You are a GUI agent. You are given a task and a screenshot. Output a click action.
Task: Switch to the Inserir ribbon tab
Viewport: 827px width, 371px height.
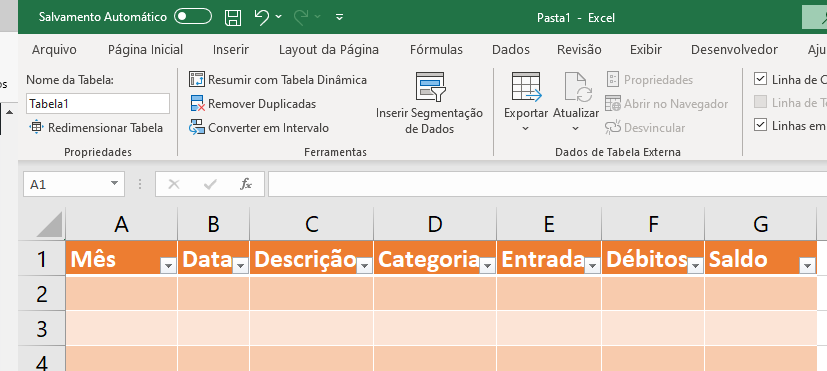(x=231, y=50)
